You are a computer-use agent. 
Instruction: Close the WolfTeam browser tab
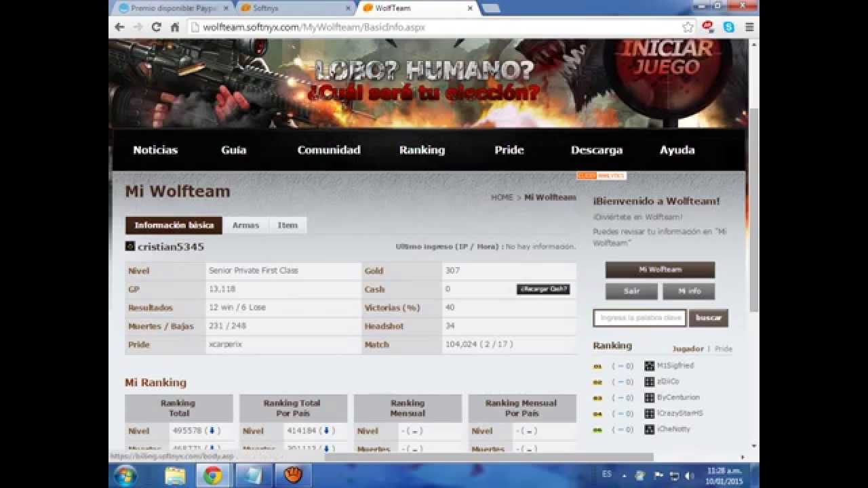point(470,8)
